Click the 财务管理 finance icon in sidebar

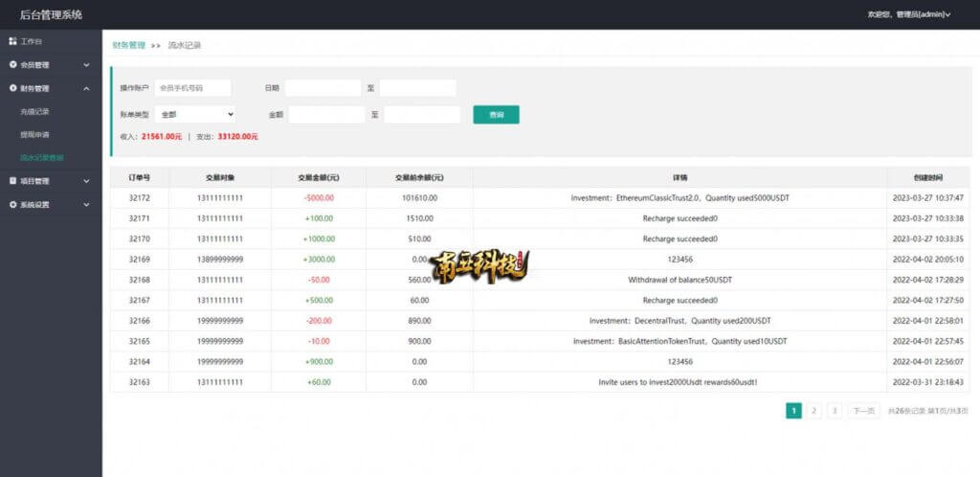(12, 88)
